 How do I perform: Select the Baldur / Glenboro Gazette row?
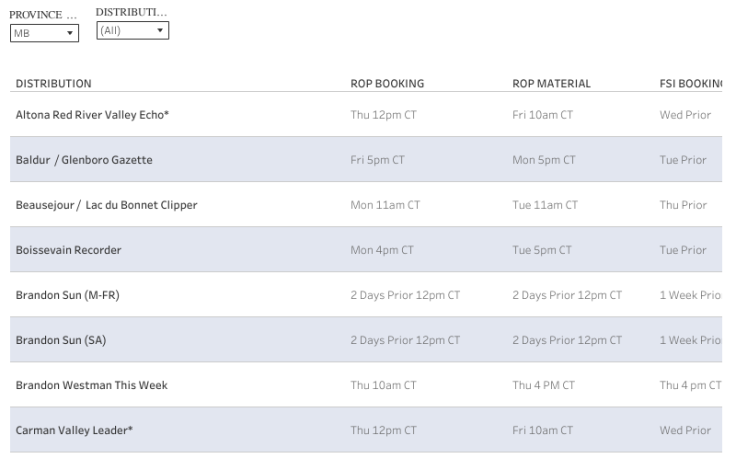[84, 160]
